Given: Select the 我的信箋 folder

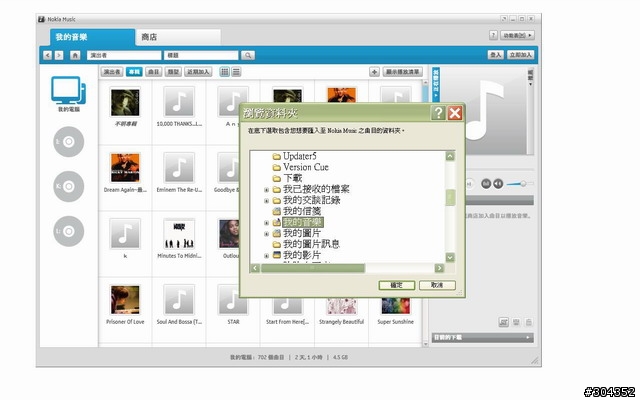Looking at the screenshot, I should tap(297, 211).
